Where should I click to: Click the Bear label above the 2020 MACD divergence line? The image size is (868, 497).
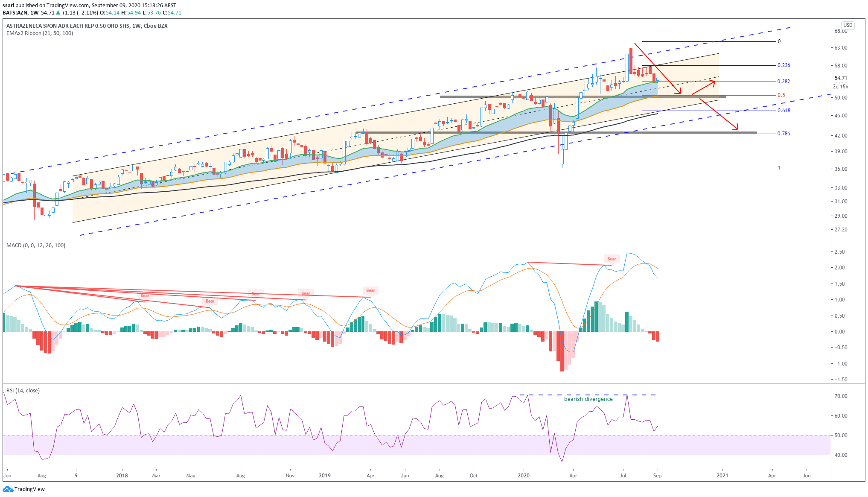point(612,259)
